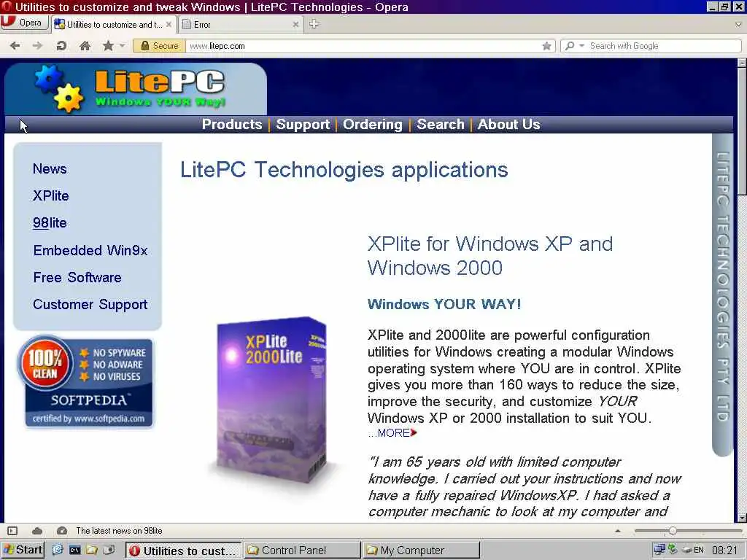This screenshot has width=747, height=560.
Task: Click the Opera Turbo speedometer icon
Action: [61, 531]
